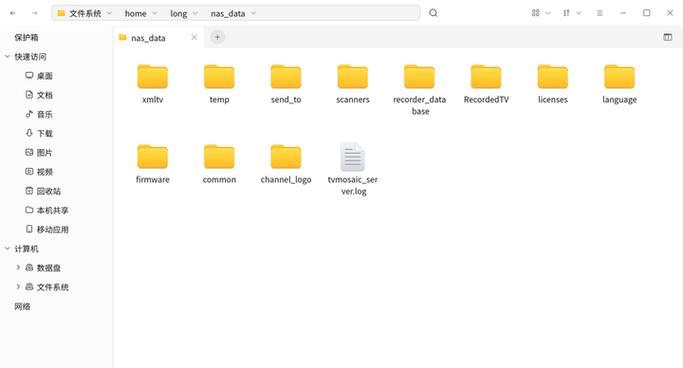This screenshot has width=683, height=368.
Task: Toggle the split view panel icon
Action: [x=667, y=37]
